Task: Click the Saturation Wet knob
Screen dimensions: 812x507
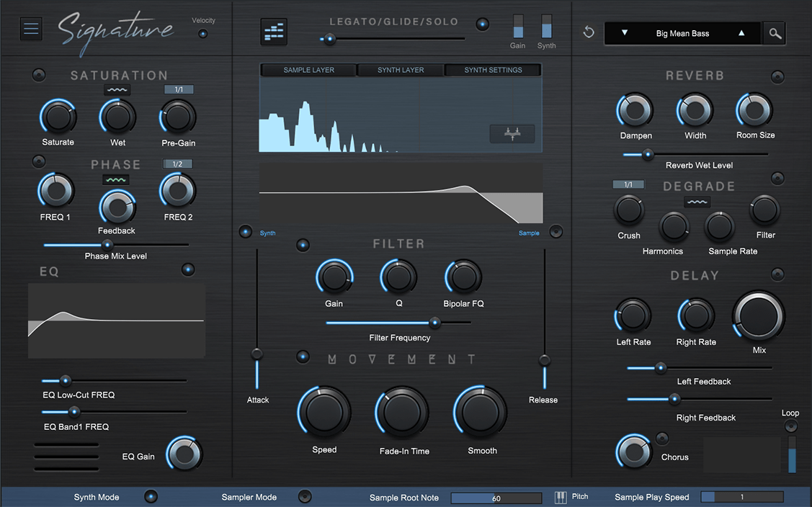Action: point(117,117)
